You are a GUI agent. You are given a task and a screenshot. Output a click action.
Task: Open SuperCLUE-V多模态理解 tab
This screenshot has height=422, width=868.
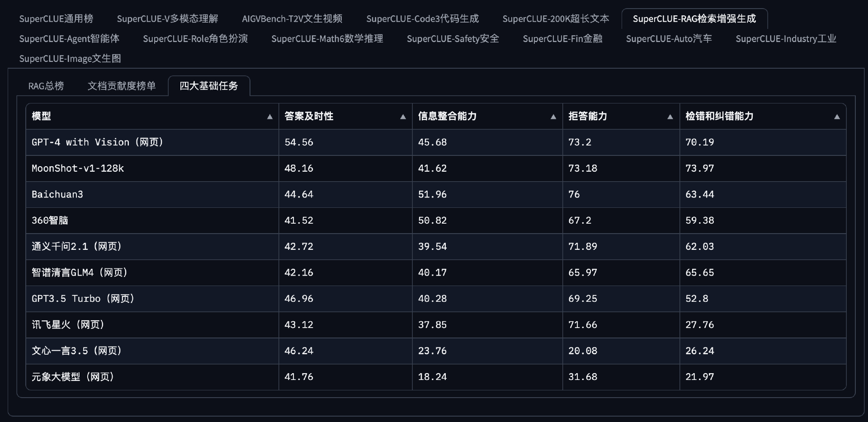coord(167,19)
